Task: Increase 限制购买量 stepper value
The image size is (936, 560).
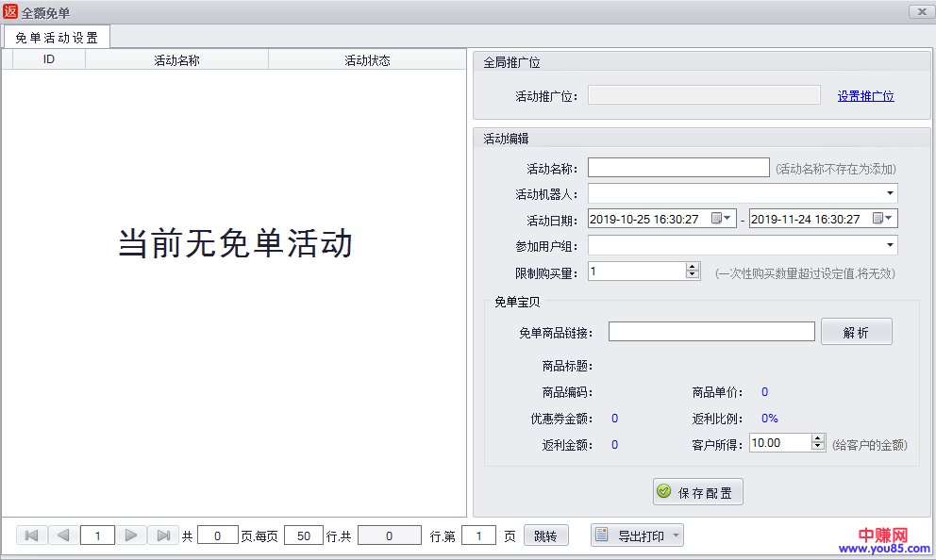Action: point(693,267)
